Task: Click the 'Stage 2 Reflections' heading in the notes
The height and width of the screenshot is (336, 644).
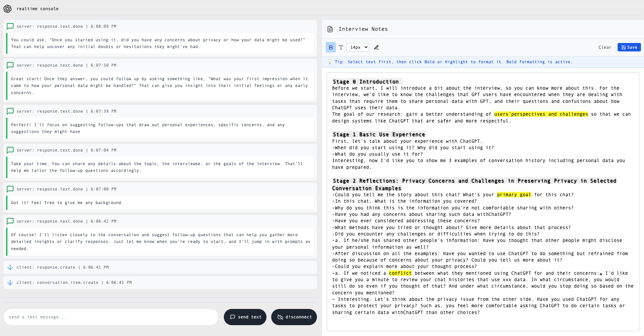Action: click(x=474, y=184)
